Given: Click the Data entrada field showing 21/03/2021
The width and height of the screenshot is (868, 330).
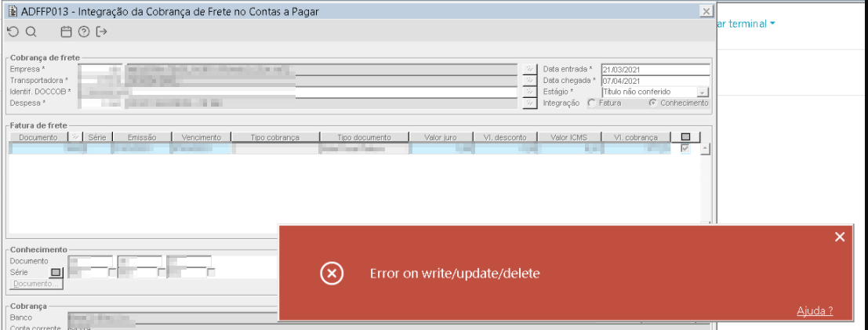Looking at the screenshot, I should coord(656,69).
